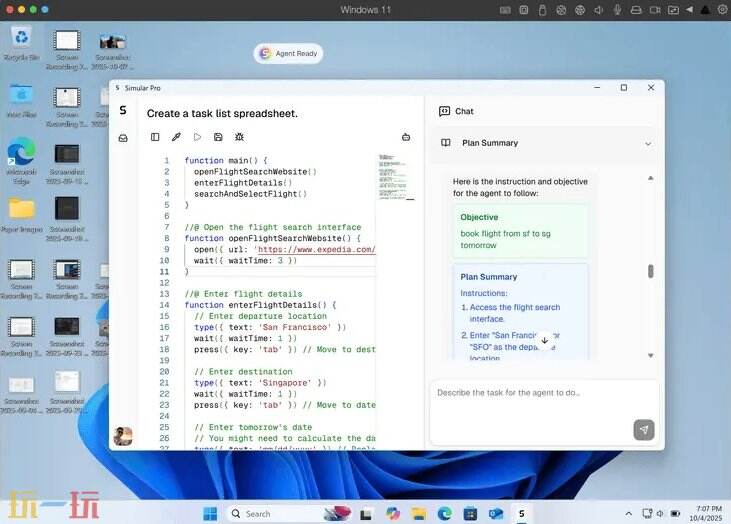Screen dimensions: 731x524
Task: Click the scroll-to-bottom arrow in chat
Action: tap(544, 340)
